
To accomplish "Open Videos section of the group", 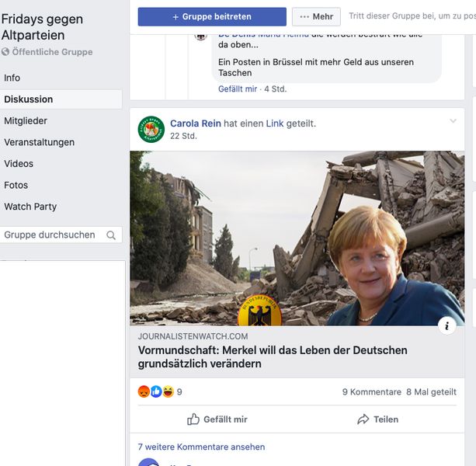I will pyautogui.click(x=19, y=164).
